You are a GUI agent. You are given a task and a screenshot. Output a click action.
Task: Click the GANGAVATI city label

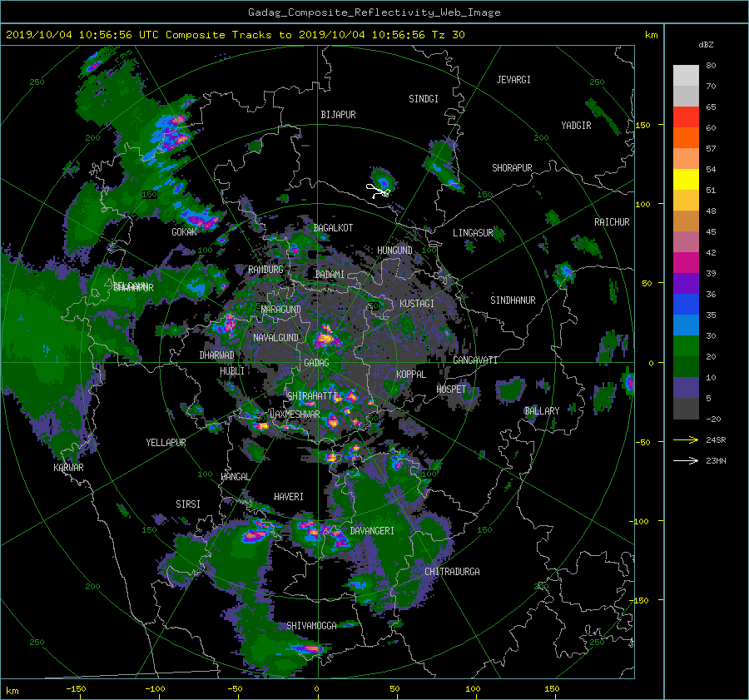pyautogui.click(x=475, y=360)
